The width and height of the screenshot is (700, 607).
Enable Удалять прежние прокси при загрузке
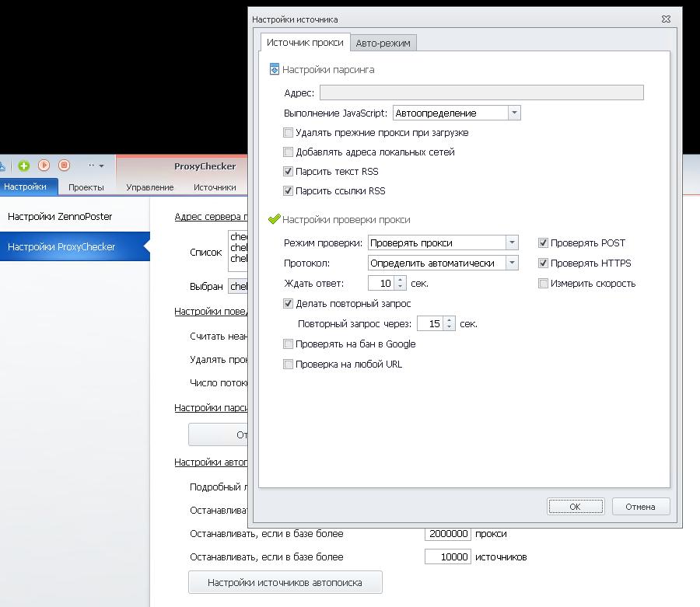pos(289,132)
